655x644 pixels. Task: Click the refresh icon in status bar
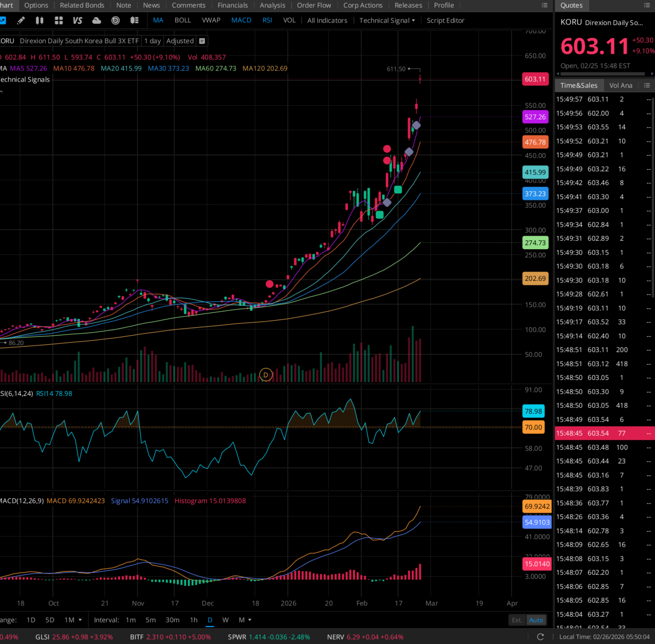click(x=540, y=637)
